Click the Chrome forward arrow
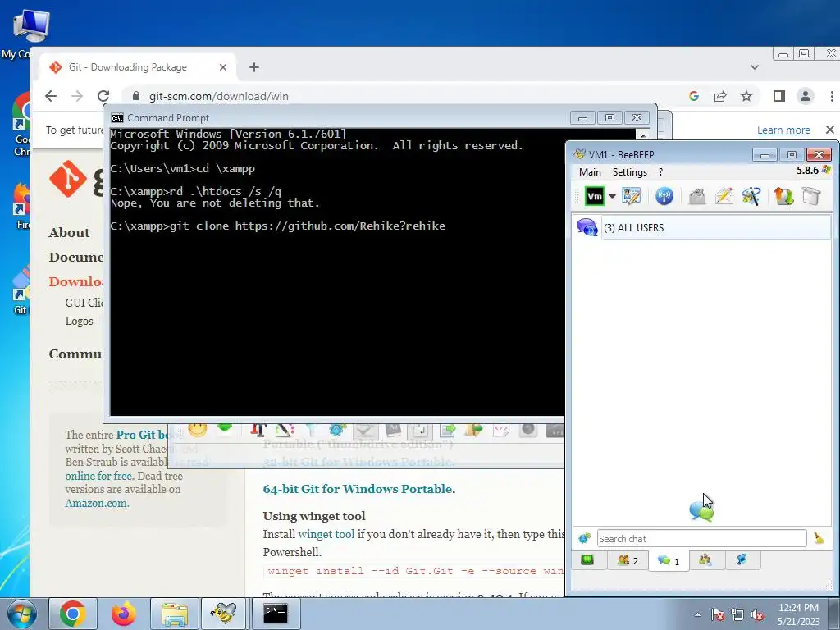Image resolution: width=840 pixels, height=630 pixels. pyautogui.click(x=77, y=96)
